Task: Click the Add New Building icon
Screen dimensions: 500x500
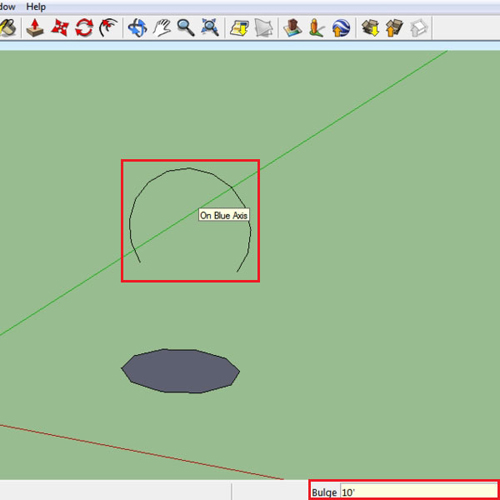Action: pos(292,27)
